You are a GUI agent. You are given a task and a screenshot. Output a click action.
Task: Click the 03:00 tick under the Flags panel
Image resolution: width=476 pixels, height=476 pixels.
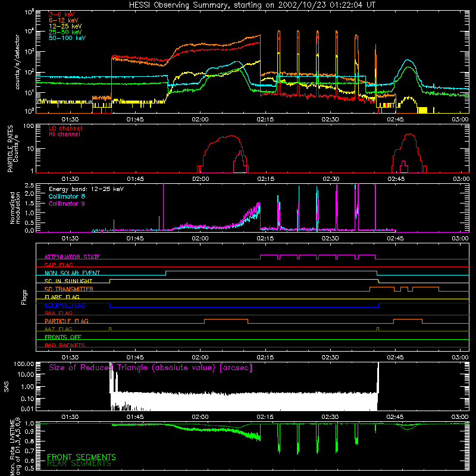[x=460, y=358]
